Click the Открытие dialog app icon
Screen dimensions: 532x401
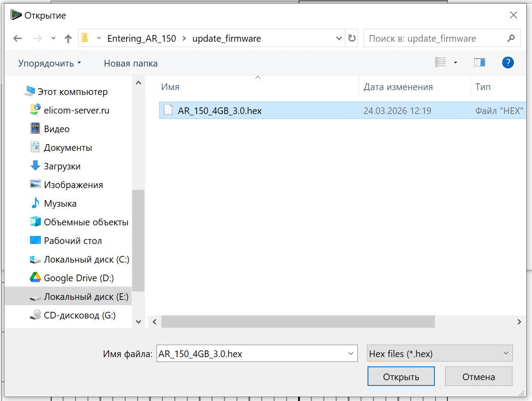pyautogui.click(x=16, y=15)
